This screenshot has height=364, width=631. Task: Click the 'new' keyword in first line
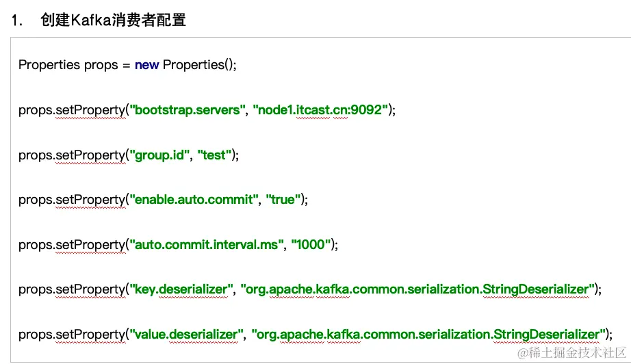tap(146, 65)
